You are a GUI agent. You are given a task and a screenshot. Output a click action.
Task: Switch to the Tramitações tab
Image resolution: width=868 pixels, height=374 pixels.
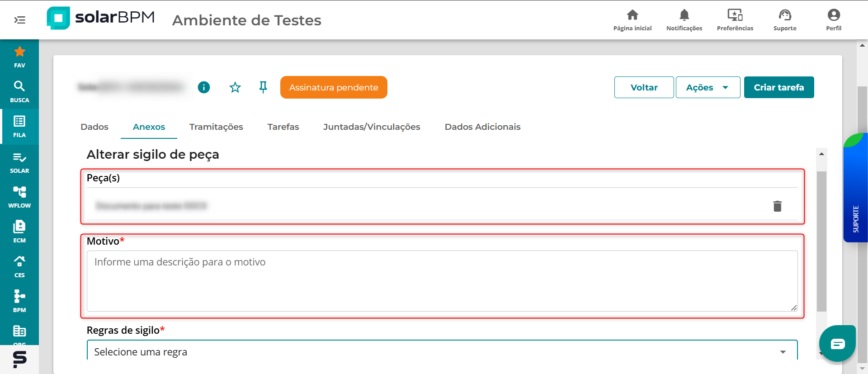pos(216,127)
